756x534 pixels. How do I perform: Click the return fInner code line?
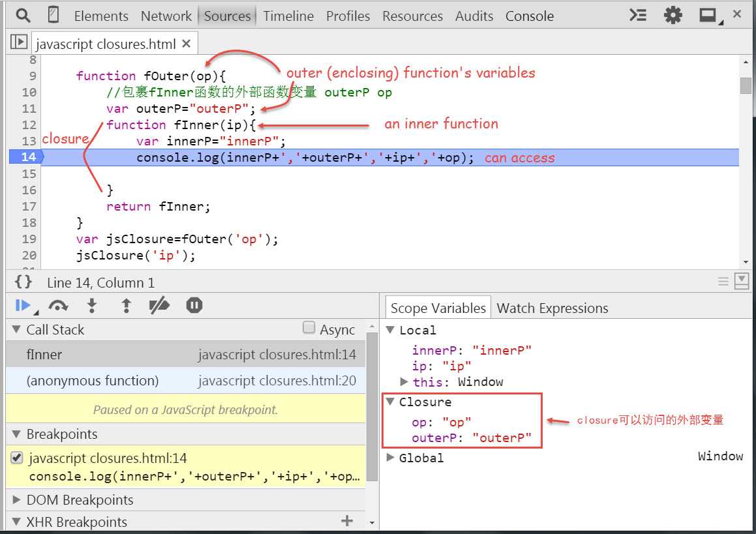tap(158, 206)
